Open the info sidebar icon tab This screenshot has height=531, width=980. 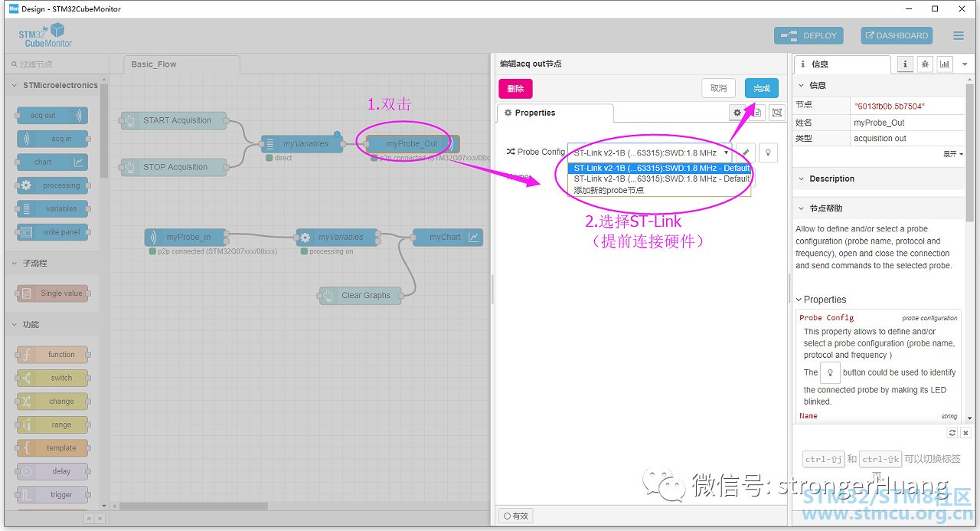(905, 64)
